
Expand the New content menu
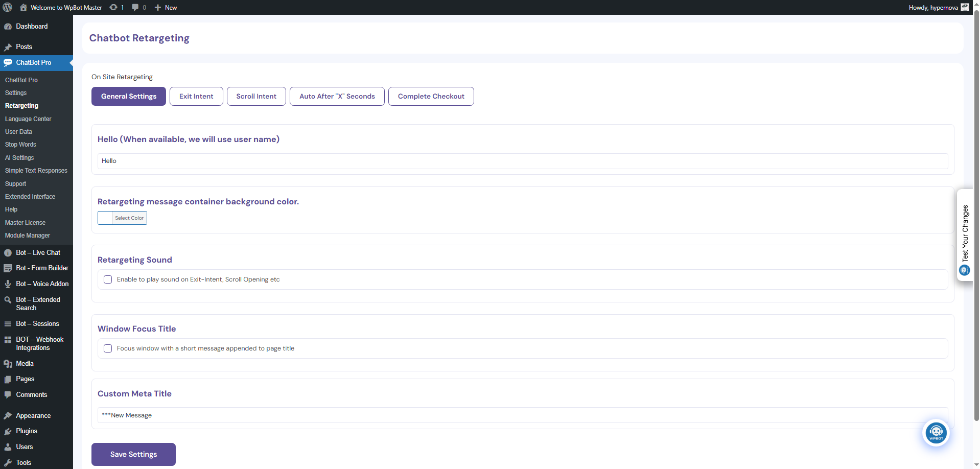(x=166, y=7)
